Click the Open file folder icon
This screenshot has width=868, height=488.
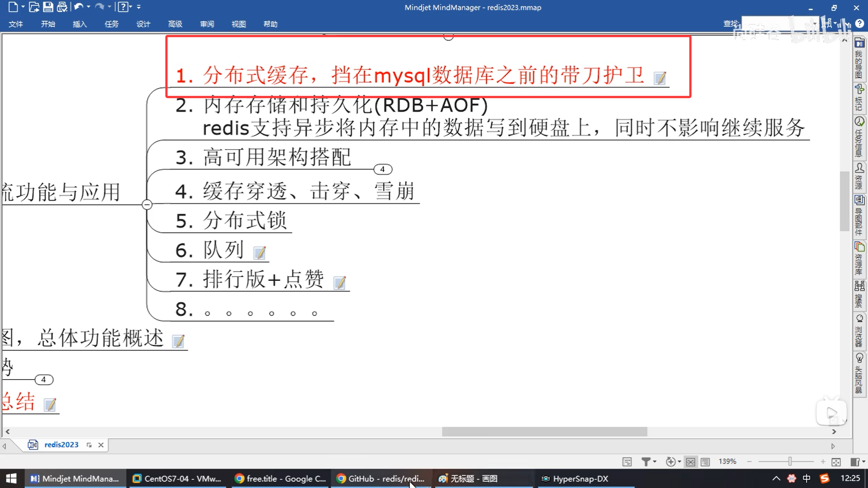(34, 7)
